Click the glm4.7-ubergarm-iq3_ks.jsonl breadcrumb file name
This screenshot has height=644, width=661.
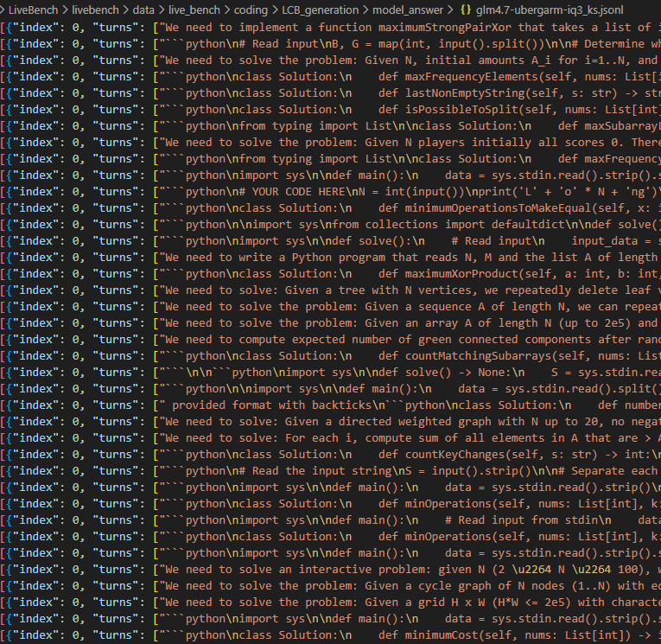tap(550, 10)
